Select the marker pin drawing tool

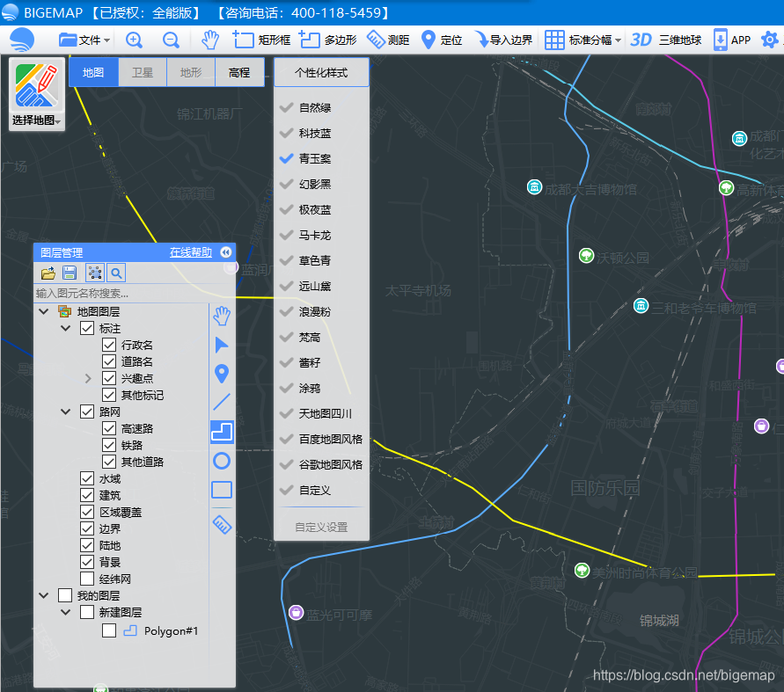pyautogui.click(x=222, y=373)
